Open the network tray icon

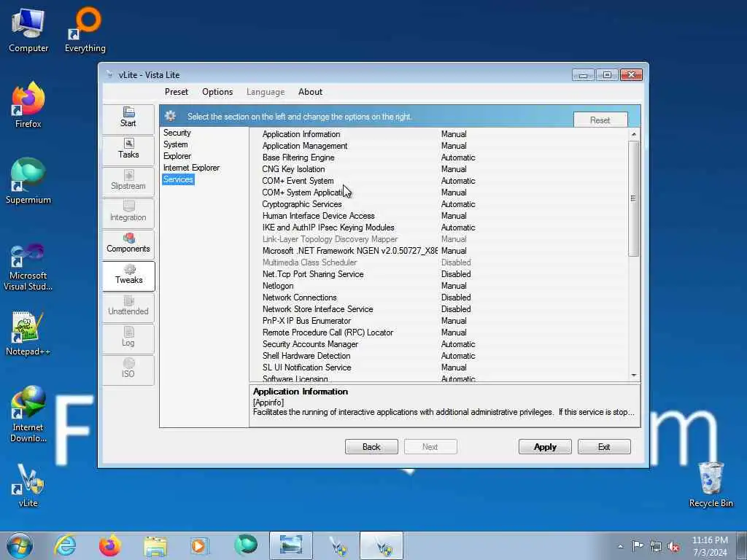pyautogui.click(x=656, y=547)
